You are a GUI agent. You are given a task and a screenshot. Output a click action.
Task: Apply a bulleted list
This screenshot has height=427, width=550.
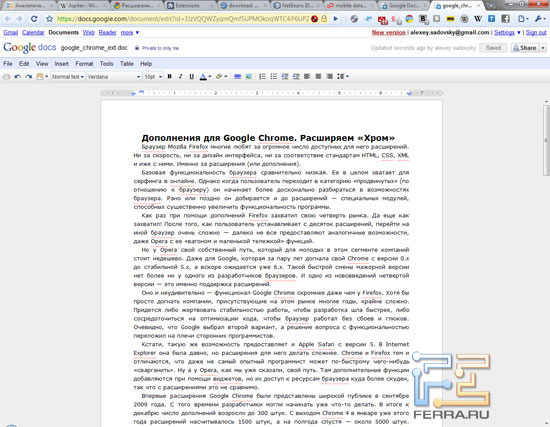coord(273,76)
